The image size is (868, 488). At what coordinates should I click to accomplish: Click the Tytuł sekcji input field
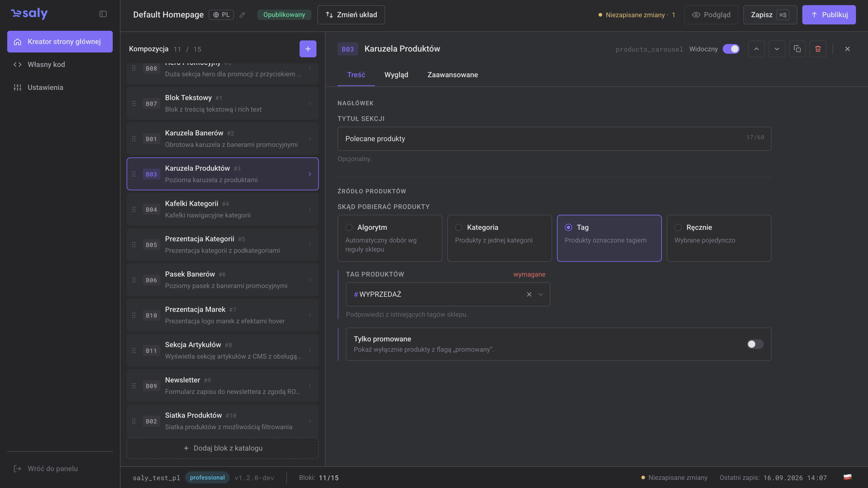[x=554, y=139]
